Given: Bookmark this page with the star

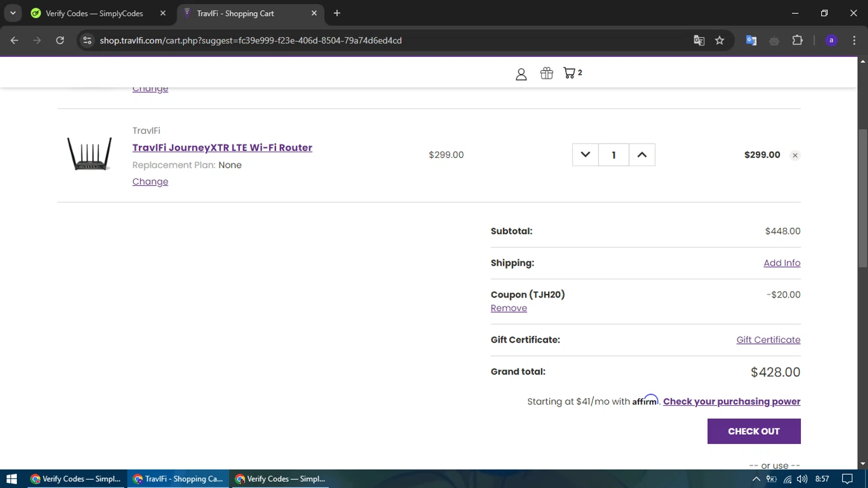Looking at the screenshot, I should 719,41.
